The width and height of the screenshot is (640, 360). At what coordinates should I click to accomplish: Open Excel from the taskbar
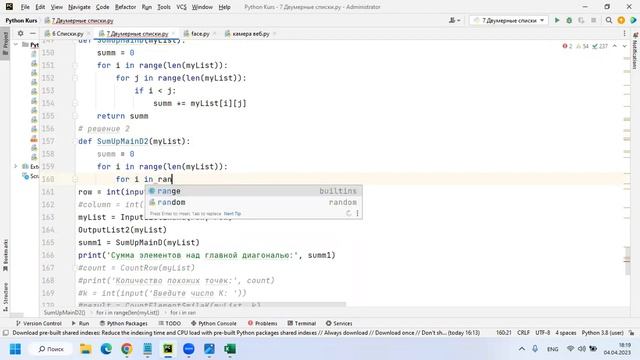pyautogui.click(x=230, y=349)
